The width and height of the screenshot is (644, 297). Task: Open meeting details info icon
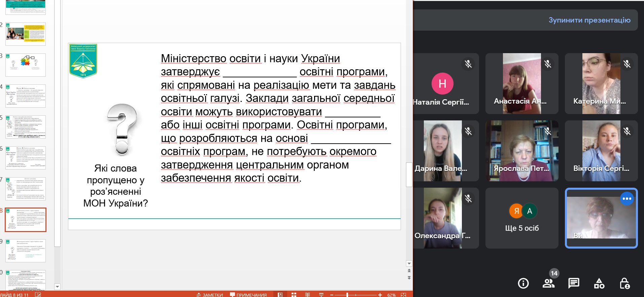click(x=523, y=283)
